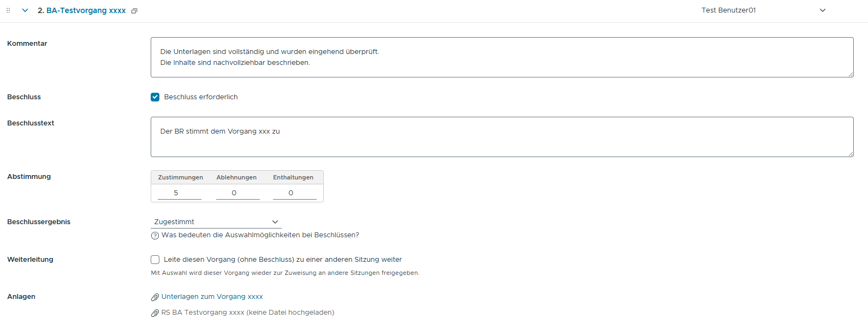Image resolution: width=868 pixels, height=336 pixels.
Task: Collapse the BA-Testvorgang xxxx section
Action: [25, 10]
